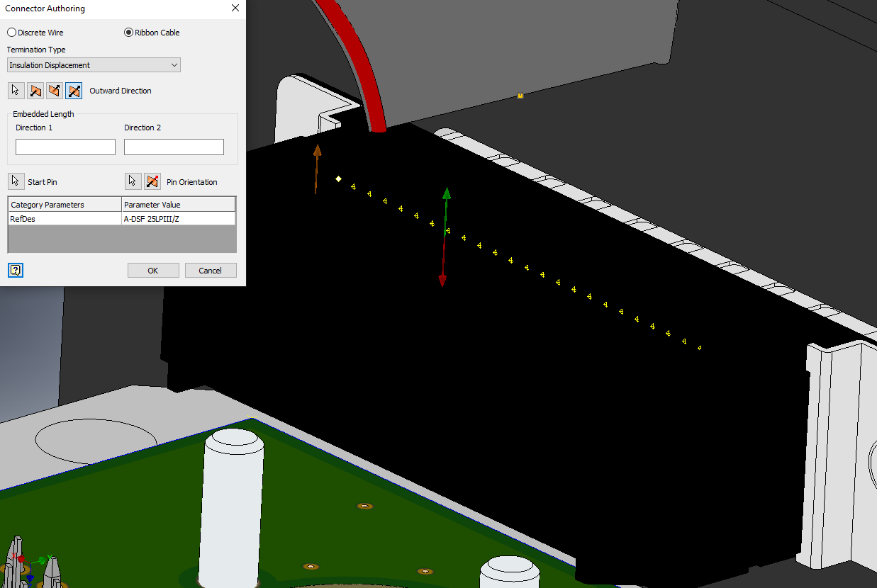Open the dialog Help button

[x=15, y=270]
